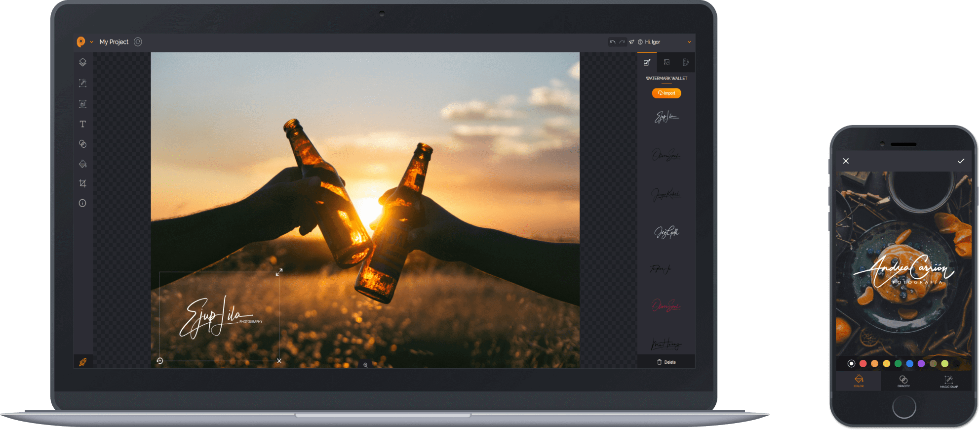Select the COLOR tab on phone

859,381
